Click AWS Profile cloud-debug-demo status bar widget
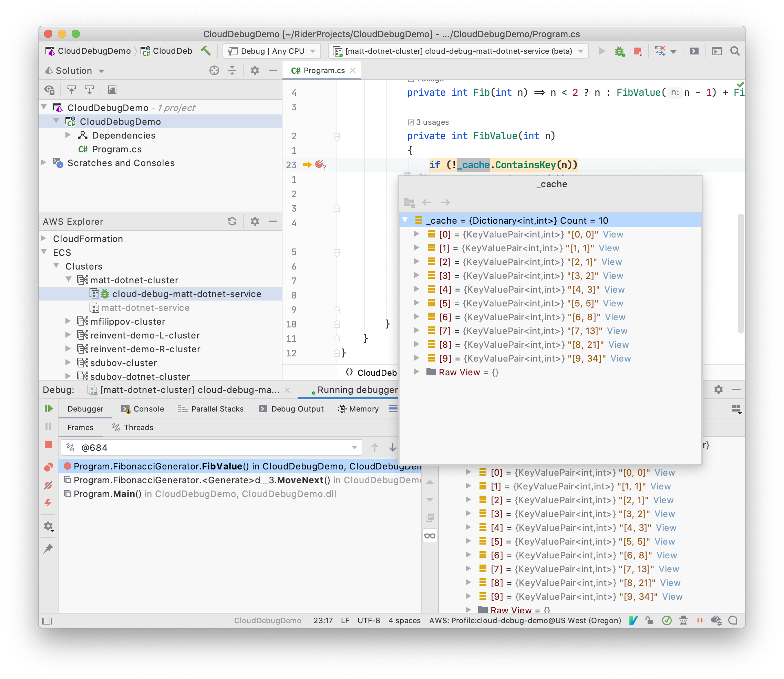This screenshot has height=679, width=784. pos(525,620)
